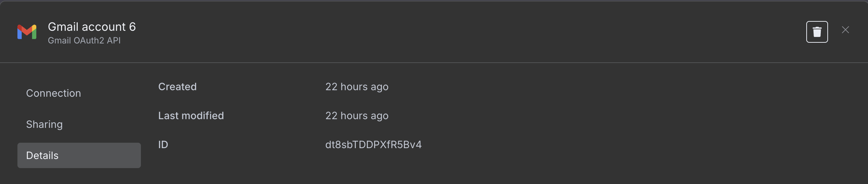
Task: Select the credential ID dt8sbTDDPXfR5Bv4
Action: click(x=373, y=145)
